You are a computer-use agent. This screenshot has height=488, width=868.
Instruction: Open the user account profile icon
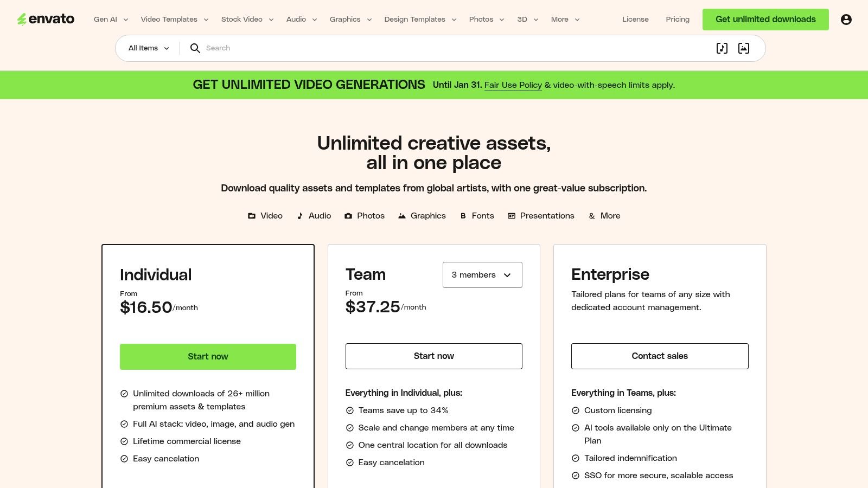point(846,19)
